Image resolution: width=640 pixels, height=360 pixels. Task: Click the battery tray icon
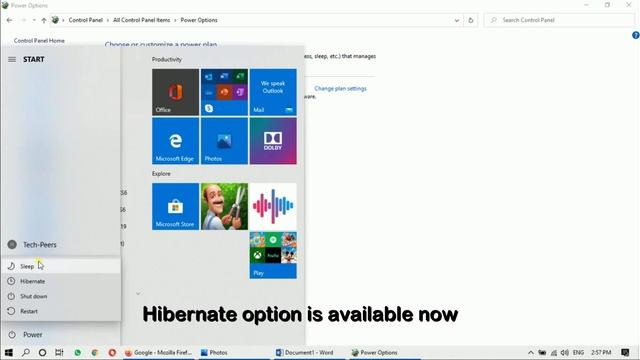(542, 352)
